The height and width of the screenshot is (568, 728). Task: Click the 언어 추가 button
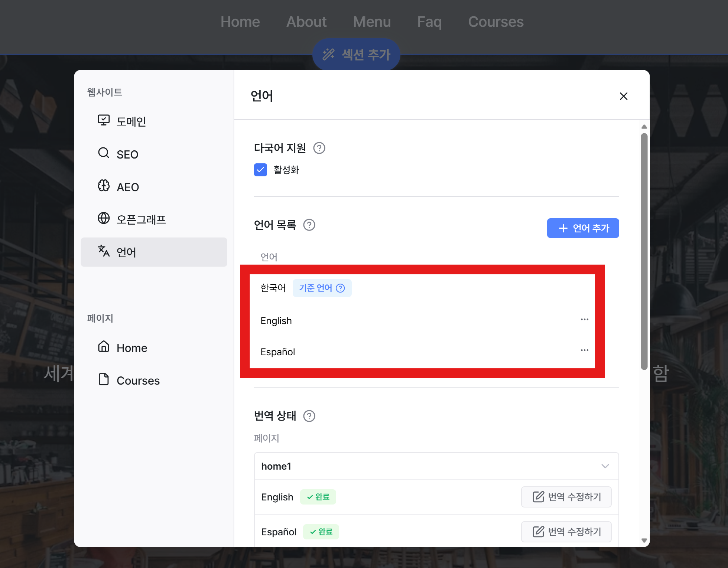[583, 228]
